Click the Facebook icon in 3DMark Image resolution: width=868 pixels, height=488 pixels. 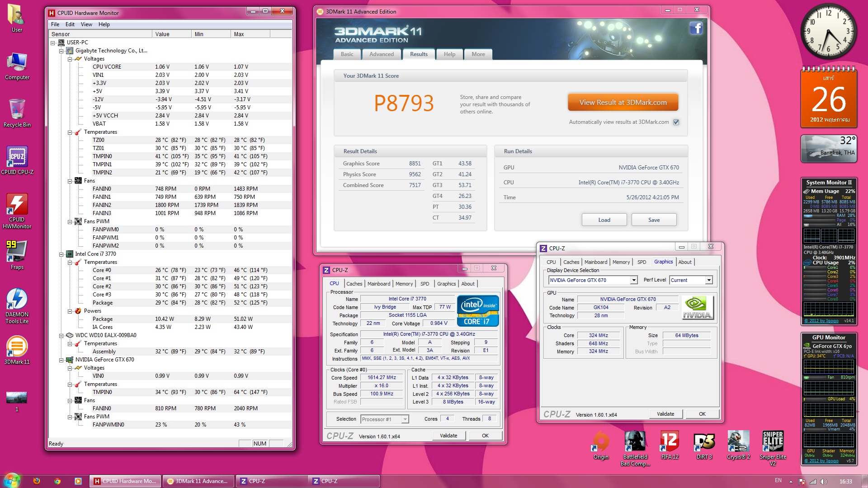696,28
